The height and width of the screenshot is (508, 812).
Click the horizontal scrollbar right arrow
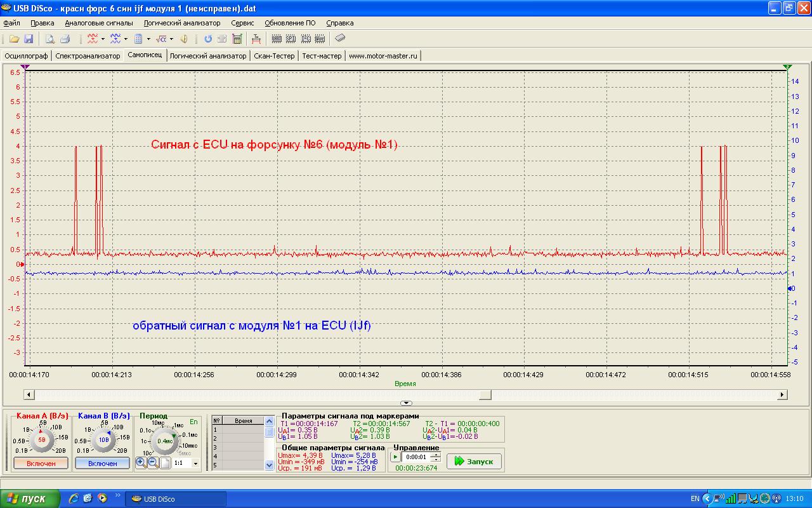tap(782, 395)
